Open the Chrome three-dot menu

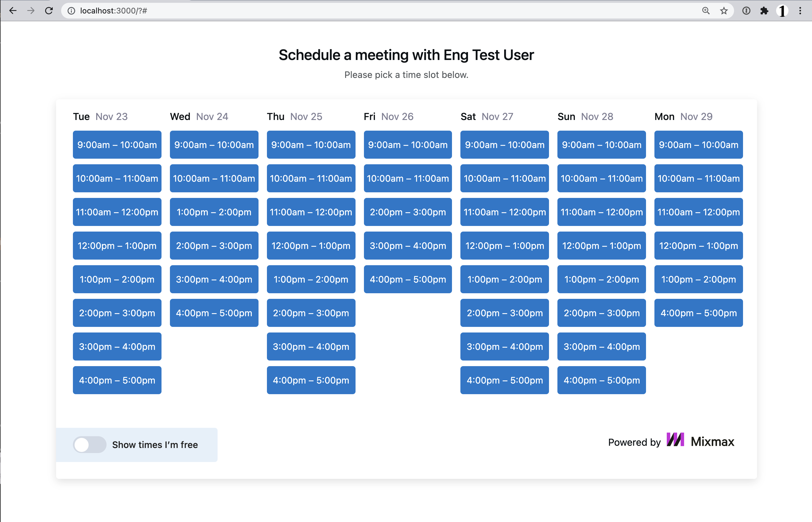[800, 11]
